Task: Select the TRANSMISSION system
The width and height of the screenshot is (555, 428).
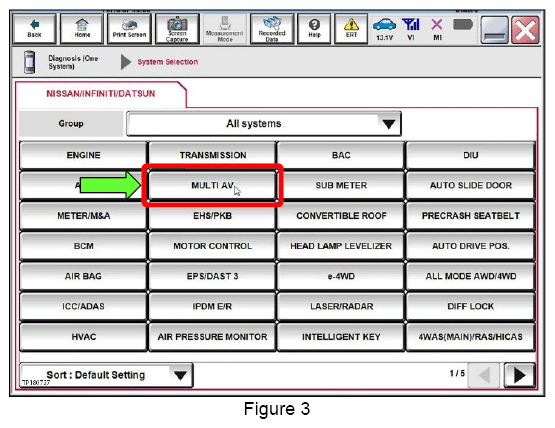Action: point(212,155)
